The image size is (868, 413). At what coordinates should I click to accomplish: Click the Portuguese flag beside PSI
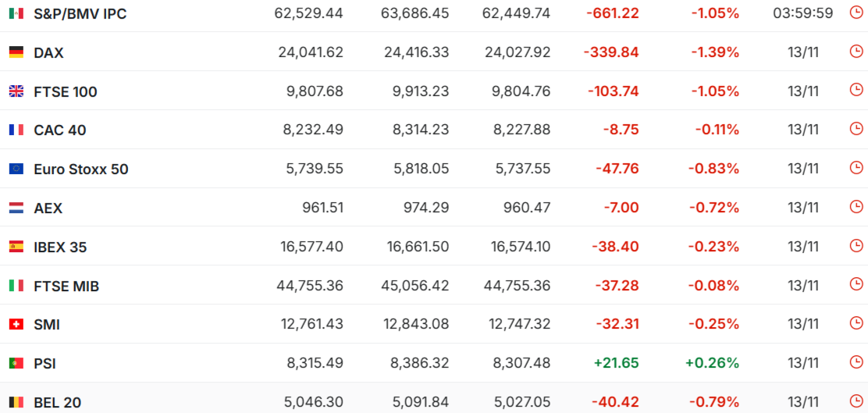coord(16,363)
